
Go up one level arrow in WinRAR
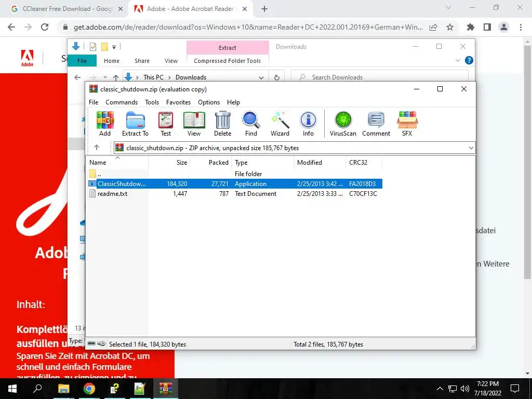(x=97, y=147)
